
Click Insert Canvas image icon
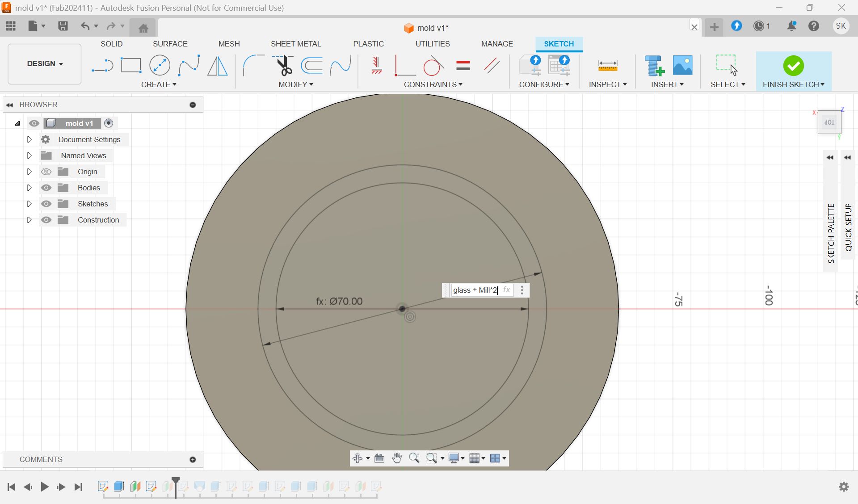pos(682,65)
